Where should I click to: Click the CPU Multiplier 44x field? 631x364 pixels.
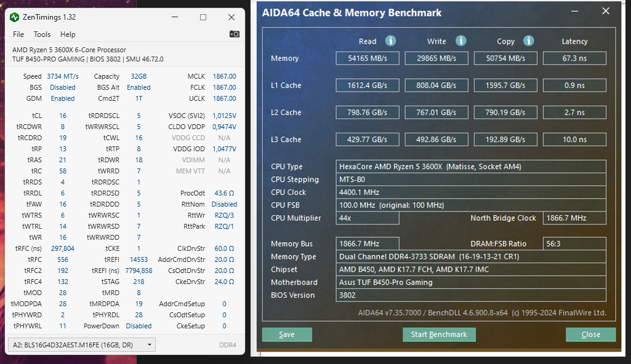pos(368,218)
